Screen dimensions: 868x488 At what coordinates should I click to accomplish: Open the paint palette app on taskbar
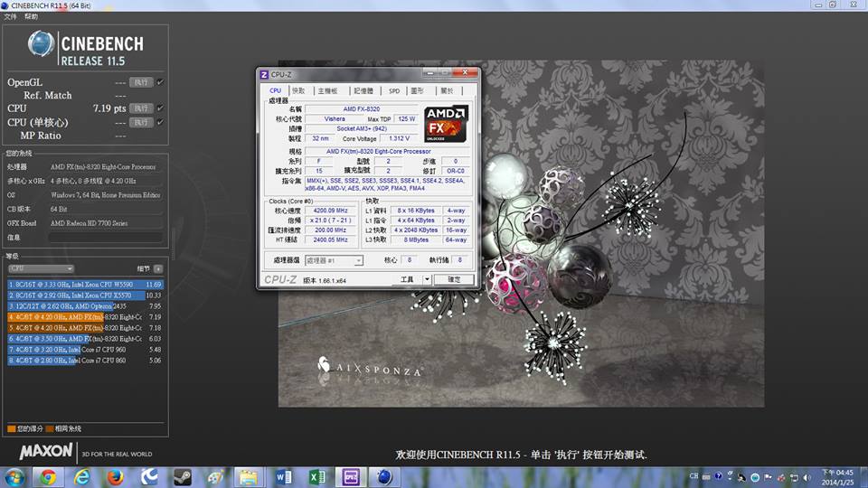[x=215, y=477]
